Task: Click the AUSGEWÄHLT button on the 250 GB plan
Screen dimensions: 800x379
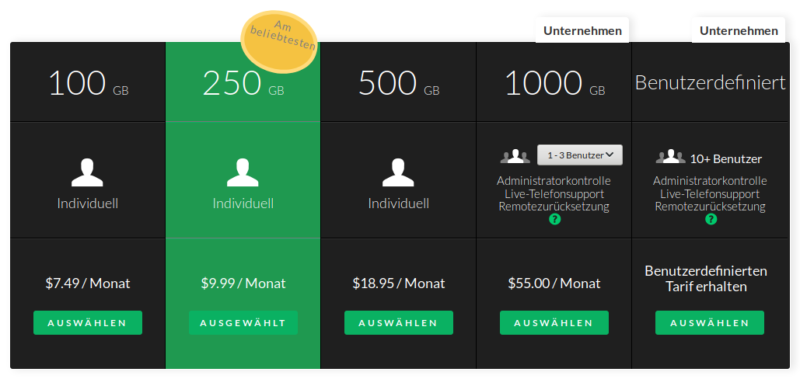Action: 243,323
